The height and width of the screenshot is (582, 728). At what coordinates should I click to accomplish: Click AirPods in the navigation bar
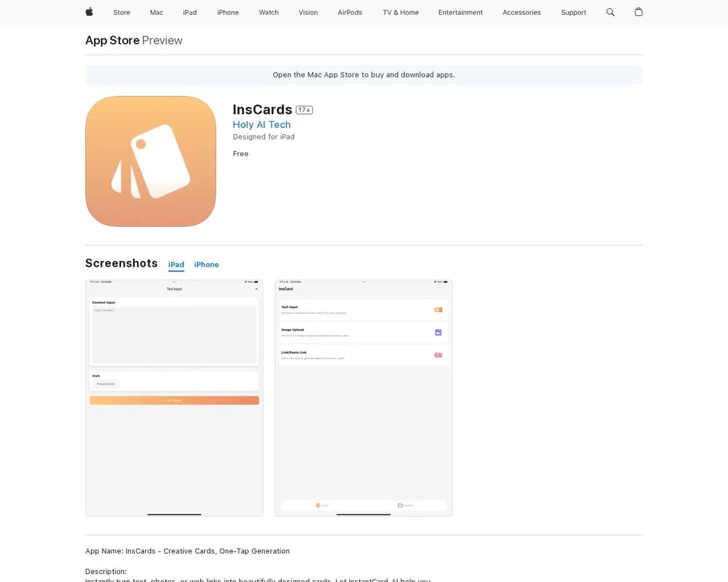click(350, 12)
